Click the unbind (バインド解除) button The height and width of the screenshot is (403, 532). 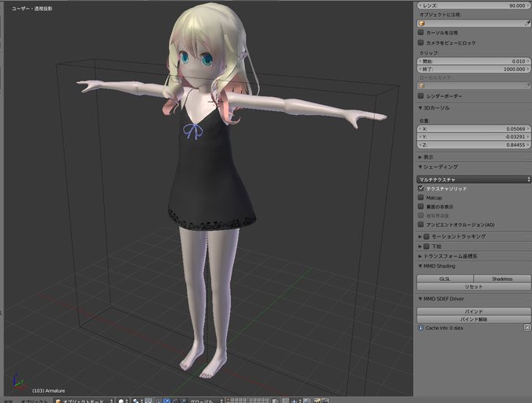473,319
